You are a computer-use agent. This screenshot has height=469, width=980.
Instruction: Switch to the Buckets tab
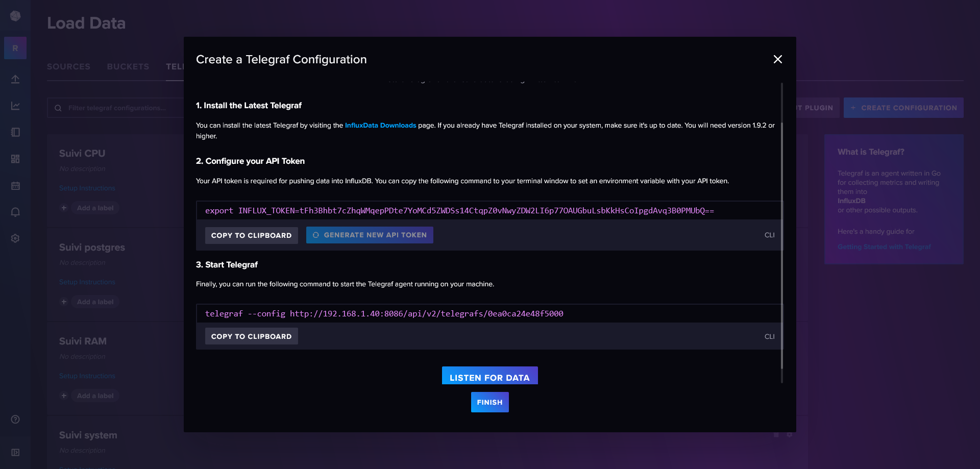128,67
